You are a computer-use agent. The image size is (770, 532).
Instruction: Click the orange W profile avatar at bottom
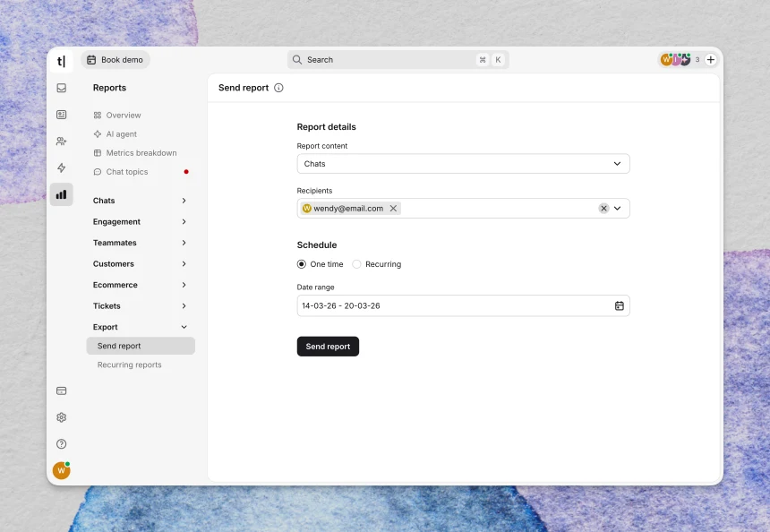[62, 470]
